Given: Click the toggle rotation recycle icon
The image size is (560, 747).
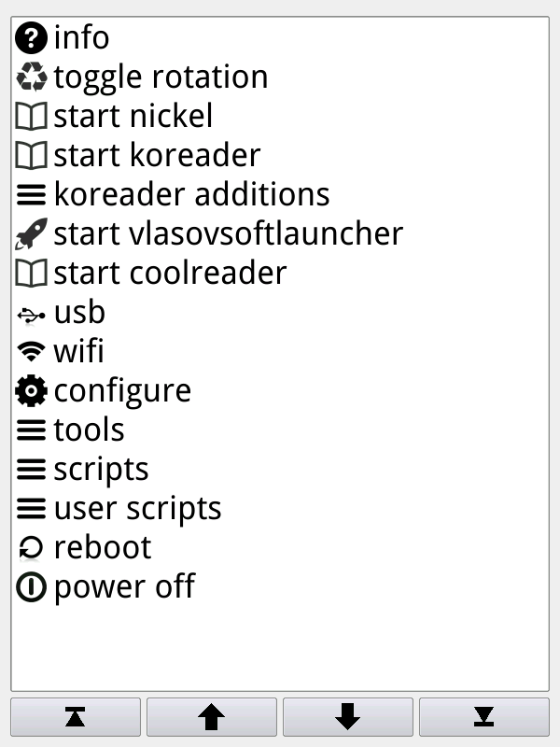Looking at the screenshot, I should tap(32, 78).
